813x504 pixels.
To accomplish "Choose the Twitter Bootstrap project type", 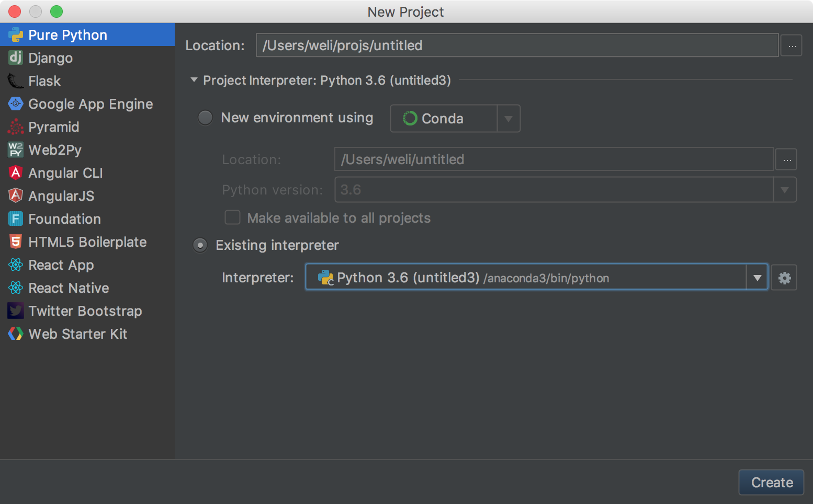I will coord(87,311).
